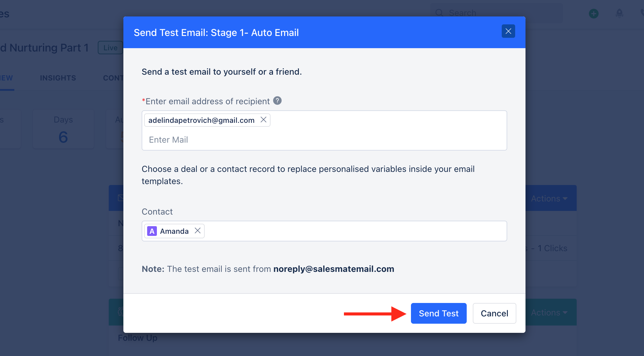Remove adelindapetrovich@gmail.com email chip
This screenshot has height=356, width=644.
click(263, 120)
